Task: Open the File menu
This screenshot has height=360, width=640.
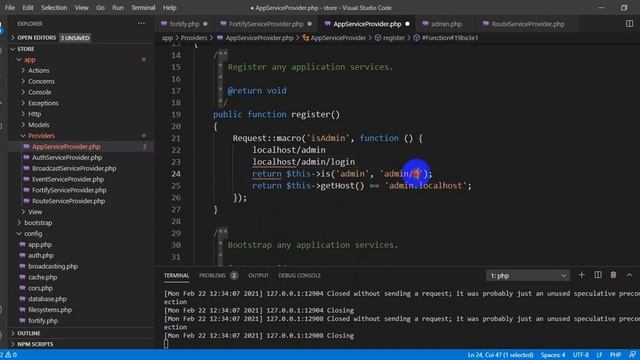Action: 9,7
